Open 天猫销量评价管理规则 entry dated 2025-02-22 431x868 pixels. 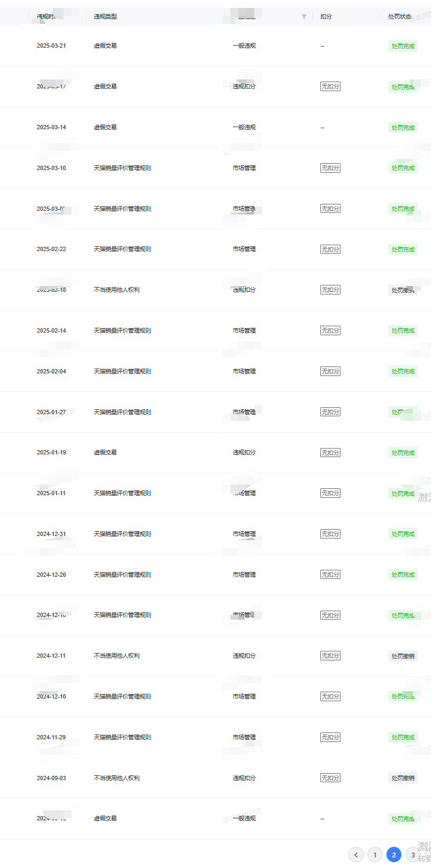(x=122, y=249)
